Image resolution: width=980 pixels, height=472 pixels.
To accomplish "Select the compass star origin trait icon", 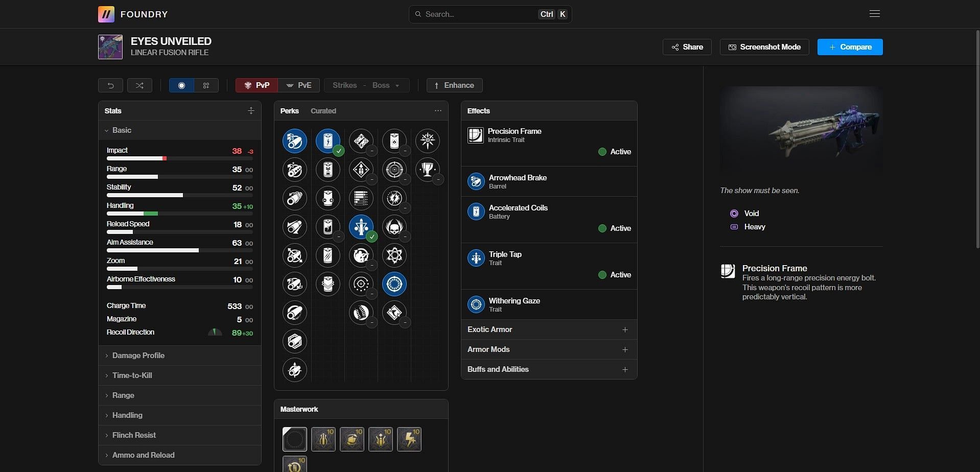I will (x=428, y=141).
